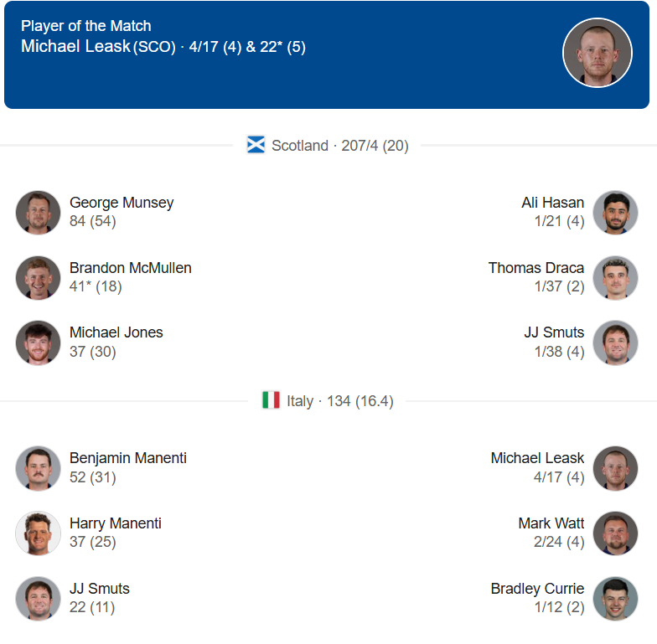Select JJ Smuts in Italy batting list
The width and height of the screenshot is (657, 644).
(x=99, y=589)
